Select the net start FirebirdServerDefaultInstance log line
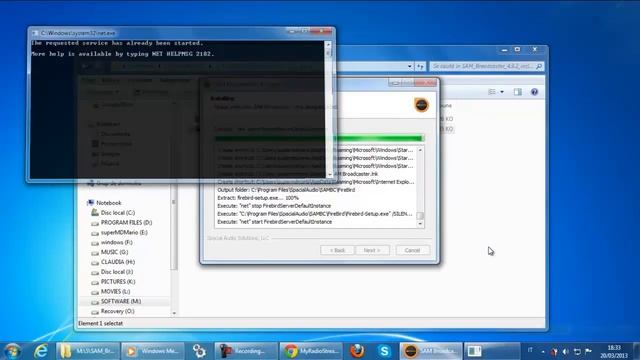The height and width of the screenshot is (360, 640). (275, 222)
